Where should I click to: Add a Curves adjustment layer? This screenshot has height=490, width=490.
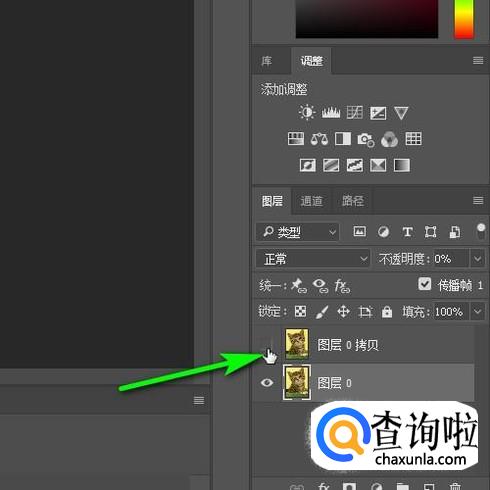point(354,113)
